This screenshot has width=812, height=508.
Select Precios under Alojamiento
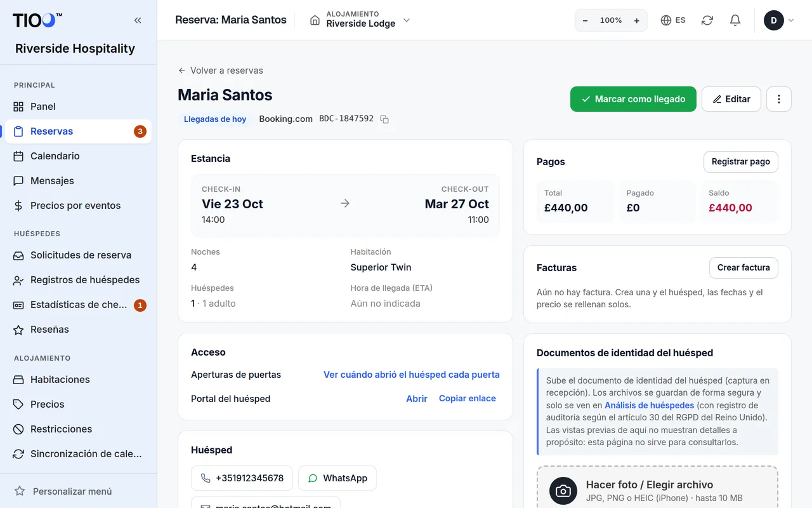pos(78,404)
